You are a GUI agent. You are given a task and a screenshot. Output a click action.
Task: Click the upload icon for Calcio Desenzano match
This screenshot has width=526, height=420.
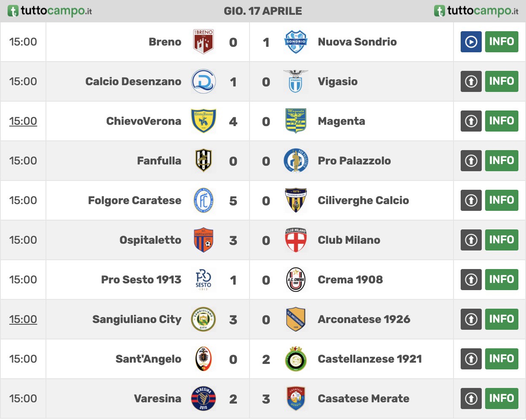(x=471, y=81)
